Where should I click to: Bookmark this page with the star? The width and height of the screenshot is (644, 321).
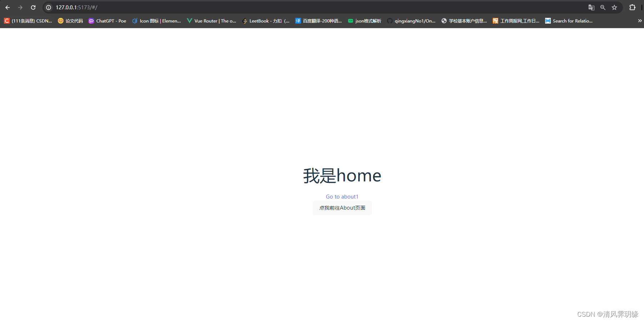tap(614, 7)
